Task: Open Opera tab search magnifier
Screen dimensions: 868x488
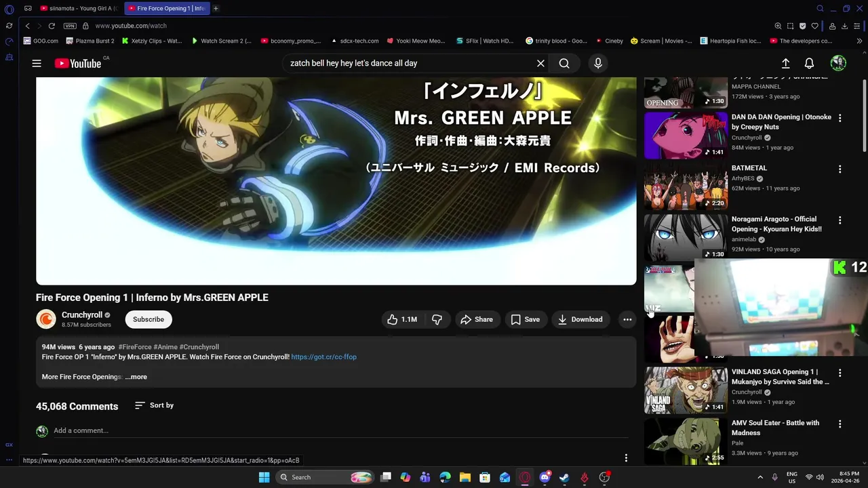Action: tap(820, 8)
